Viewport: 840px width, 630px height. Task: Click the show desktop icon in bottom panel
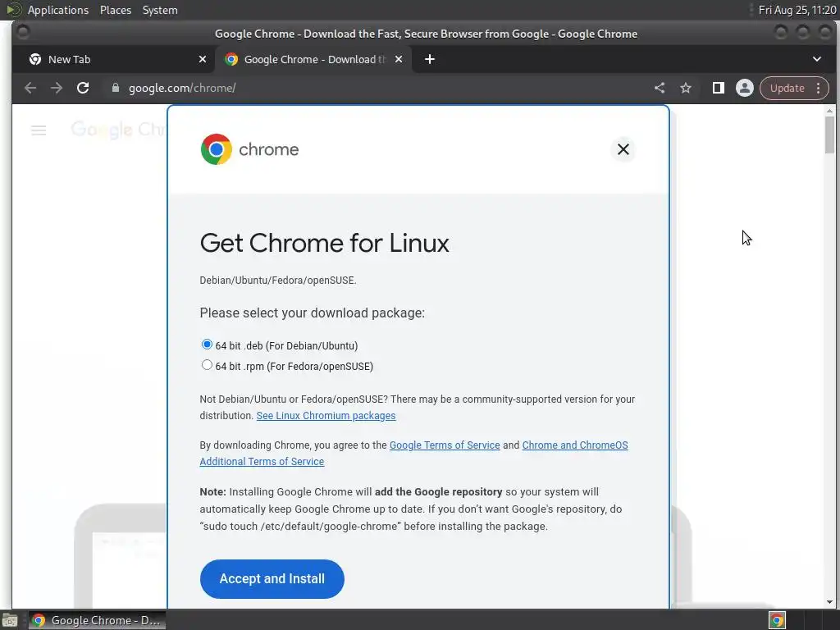tap(10, 620)
